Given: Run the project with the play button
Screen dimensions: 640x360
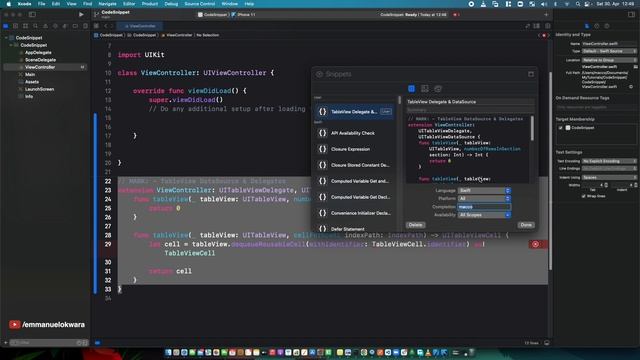Looking at the screenshot, I should tap(81, 14).
